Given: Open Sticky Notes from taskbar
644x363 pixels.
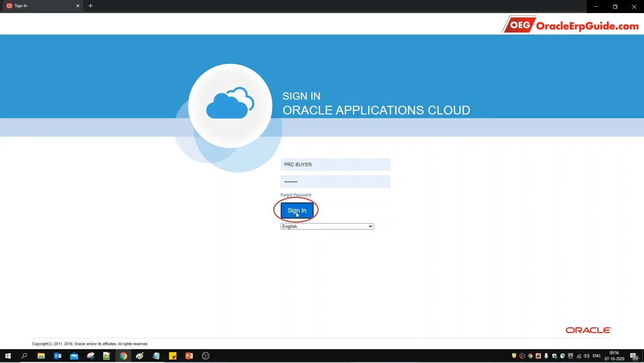Looking at the screenshot, I should (x=173, y=356).
